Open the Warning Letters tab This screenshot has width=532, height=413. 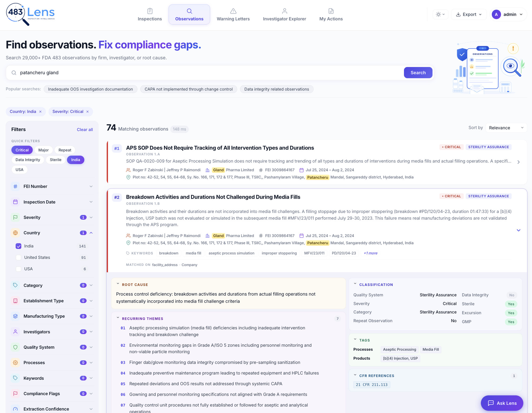click(233, 15)
